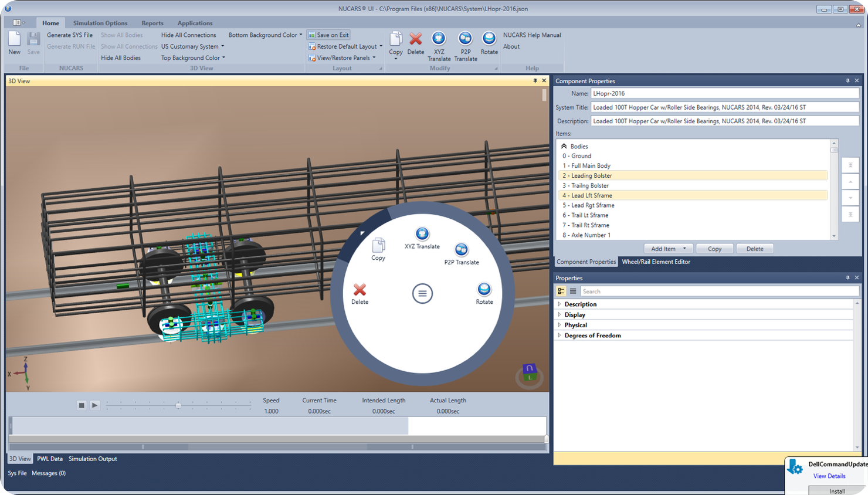Screen dimensions: 868x495
Task: Click About in Help group
Action: [511, 46]
